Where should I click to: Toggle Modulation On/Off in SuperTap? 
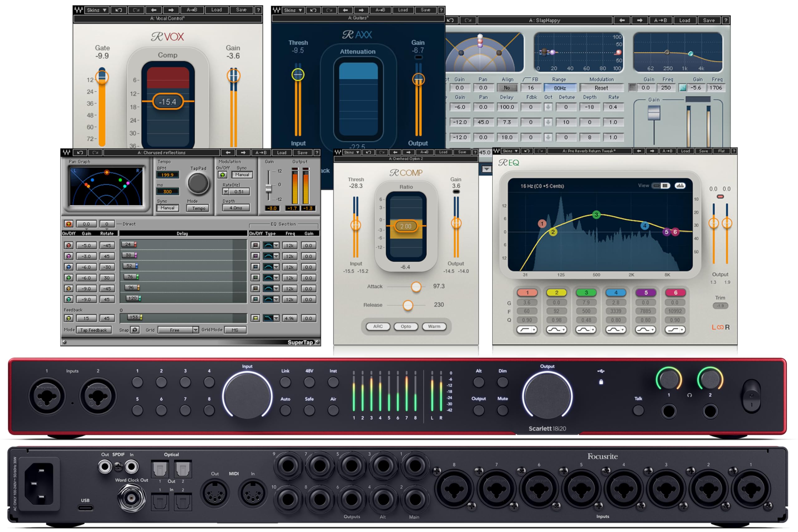tap(222, 175)
